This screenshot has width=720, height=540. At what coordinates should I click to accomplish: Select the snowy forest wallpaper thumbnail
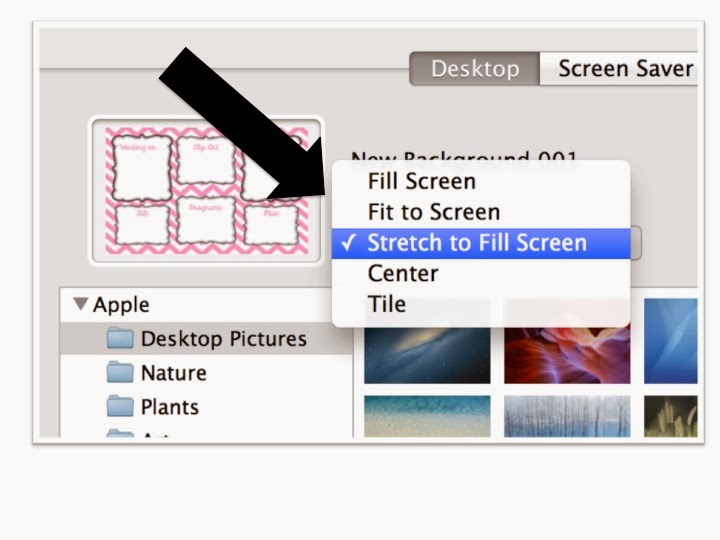pyautogui.click(x=566, y=415)
